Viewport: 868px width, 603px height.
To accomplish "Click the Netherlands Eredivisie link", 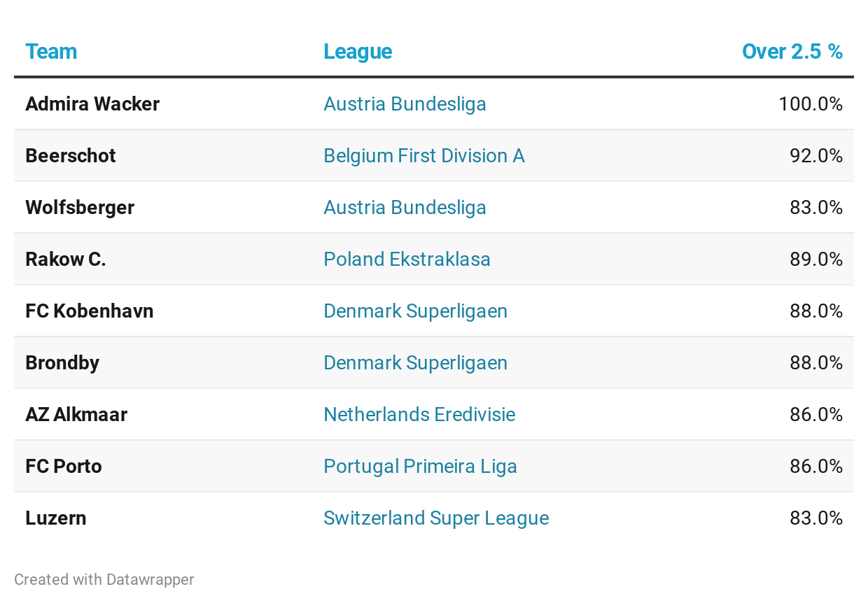I will tap(419, 414).
